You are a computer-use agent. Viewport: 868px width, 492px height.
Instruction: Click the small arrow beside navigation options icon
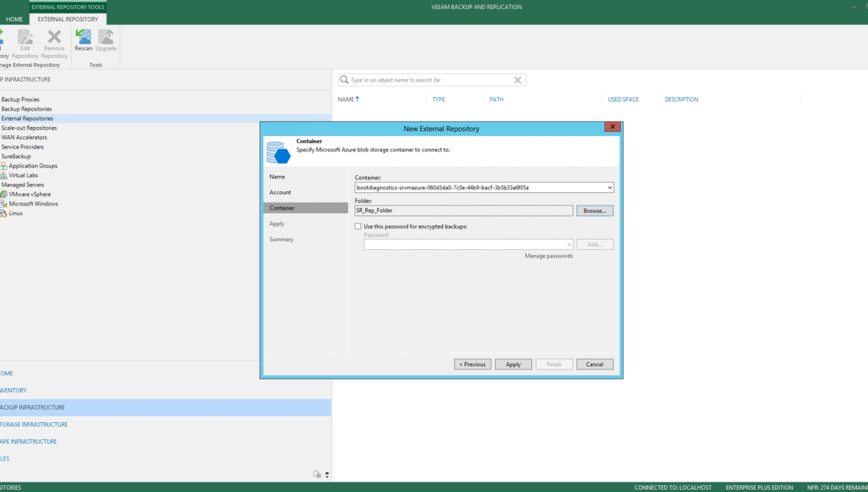327,475
